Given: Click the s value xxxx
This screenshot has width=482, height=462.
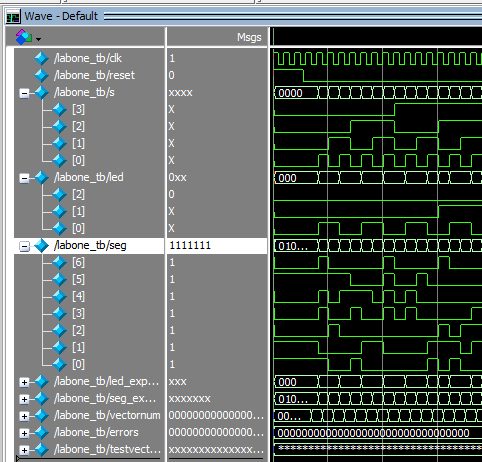Looking at the screenshot, I should coord(180,93).
